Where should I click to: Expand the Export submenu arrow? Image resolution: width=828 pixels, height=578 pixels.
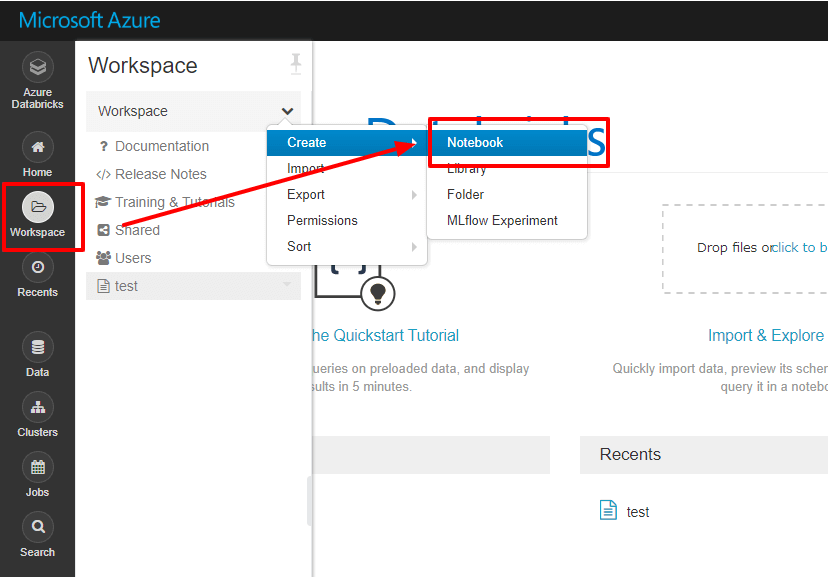click(415, 195)
